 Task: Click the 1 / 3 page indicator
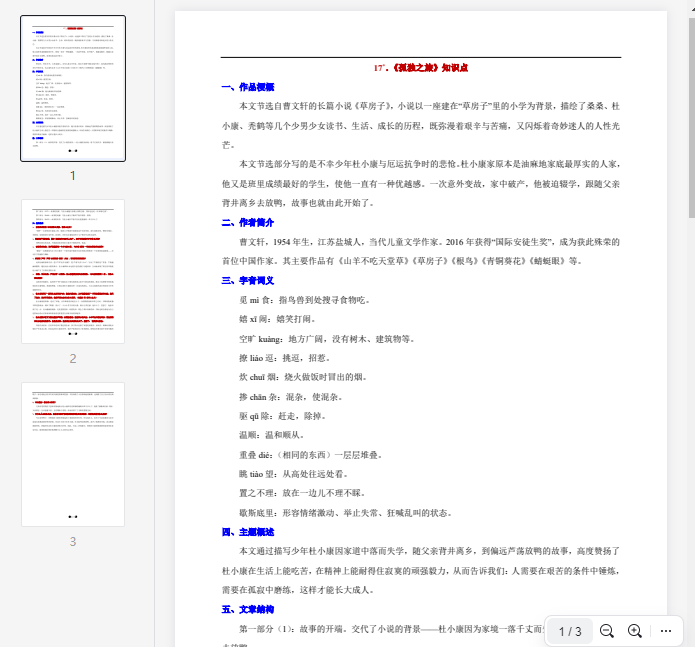click(x=570, y=631)
